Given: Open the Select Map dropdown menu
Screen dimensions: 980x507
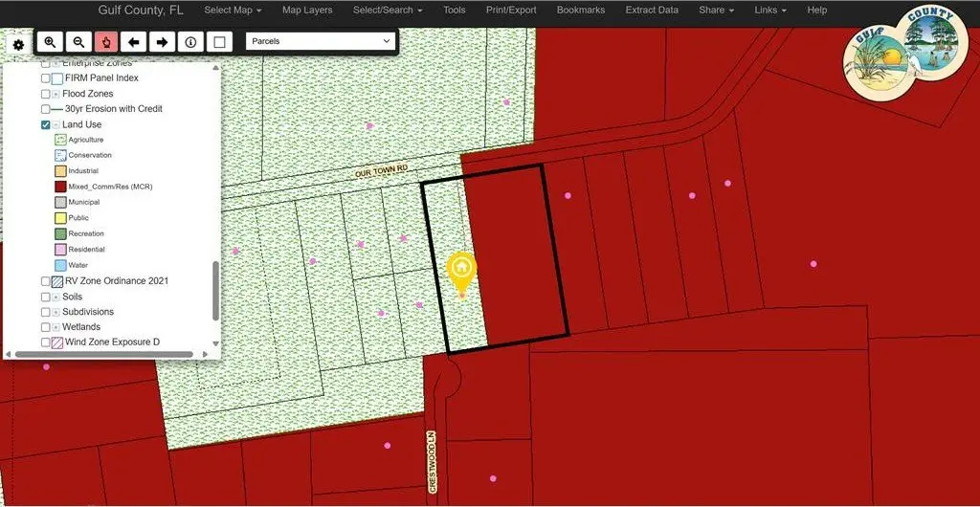Looking at the screenshot, I should coord(233,11).
